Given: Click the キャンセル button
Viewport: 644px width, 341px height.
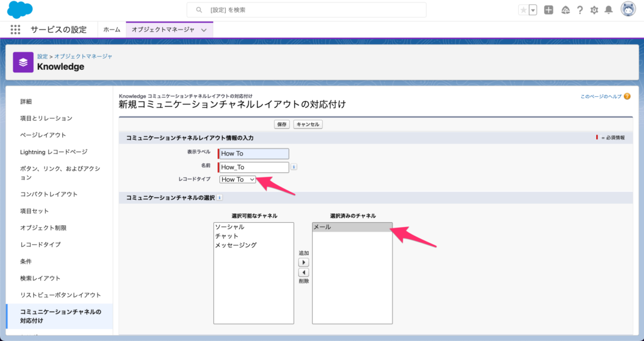Looking at the screenshot, I should click(308, 124).
